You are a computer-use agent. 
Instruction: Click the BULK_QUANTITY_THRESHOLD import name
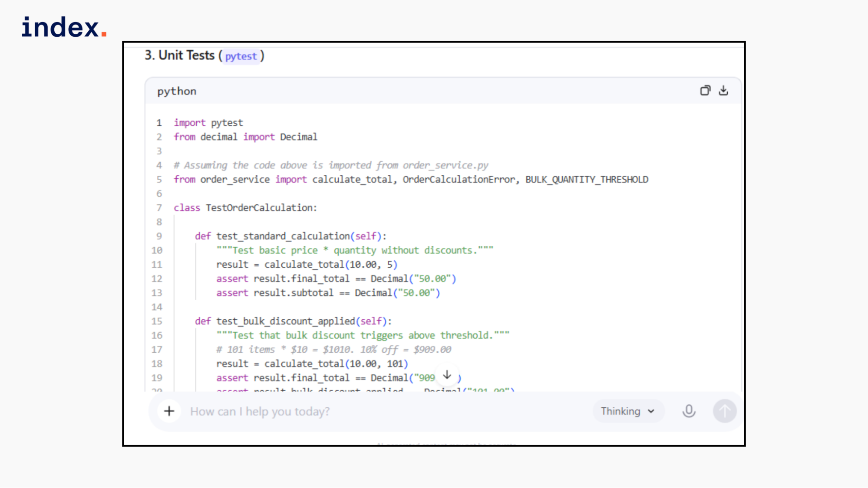(587, 180)
